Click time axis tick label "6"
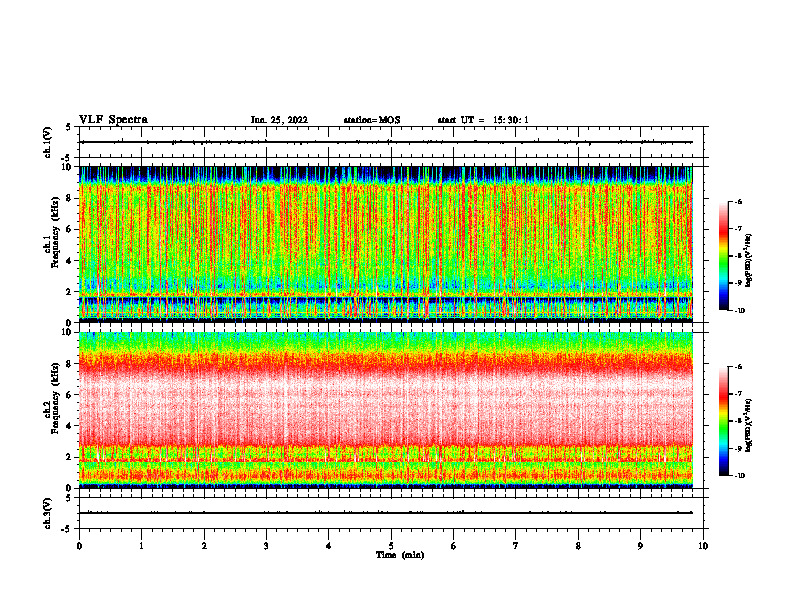Image resolution: width=792 pixels, height=612 pixels. click(x=454, y=546)
